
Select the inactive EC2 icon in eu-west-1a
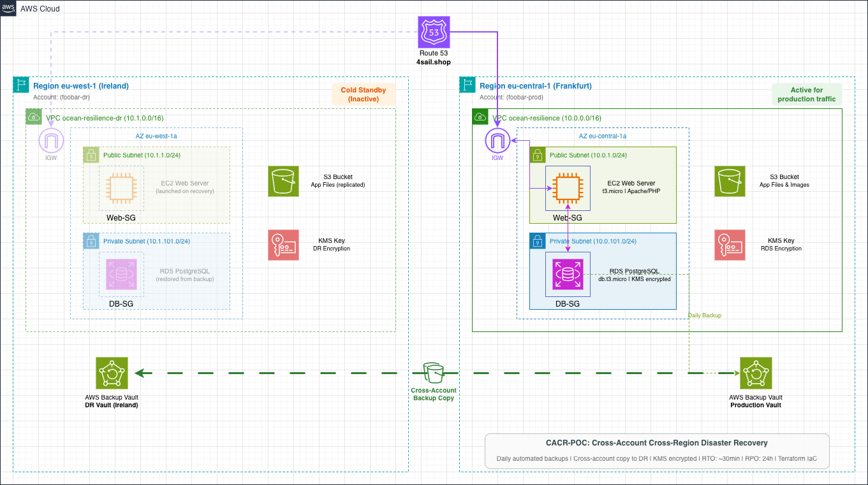click(121, 188)
